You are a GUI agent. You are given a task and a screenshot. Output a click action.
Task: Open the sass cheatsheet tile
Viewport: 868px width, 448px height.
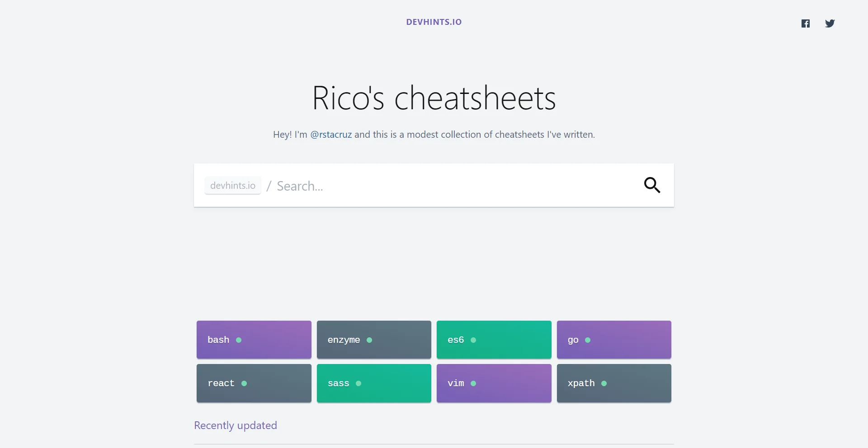[374, 383]
